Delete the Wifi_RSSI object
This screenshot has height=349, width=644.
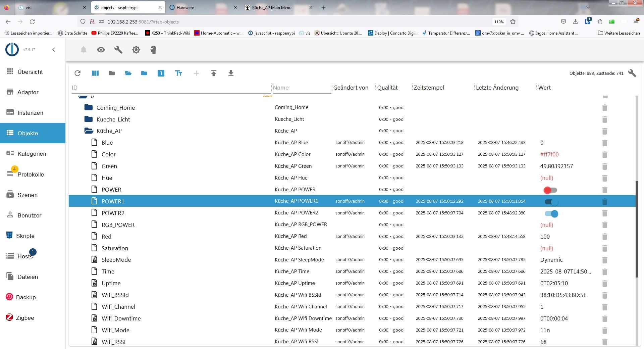tap(605, 342)
